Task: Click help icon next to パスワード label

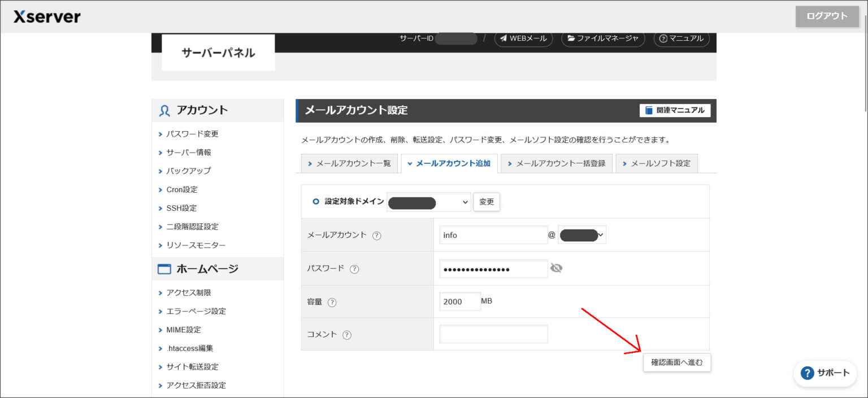Action: point(354,269)
